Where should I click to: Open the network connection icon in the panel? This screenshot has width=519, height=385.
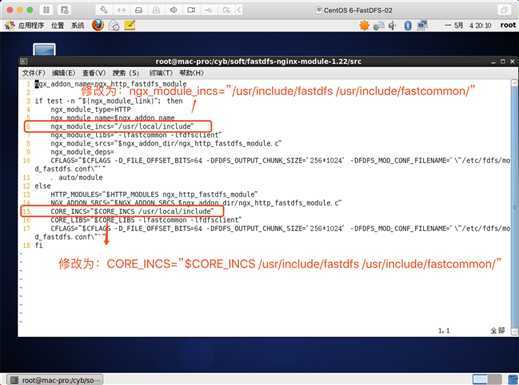(x=422, y=25)
